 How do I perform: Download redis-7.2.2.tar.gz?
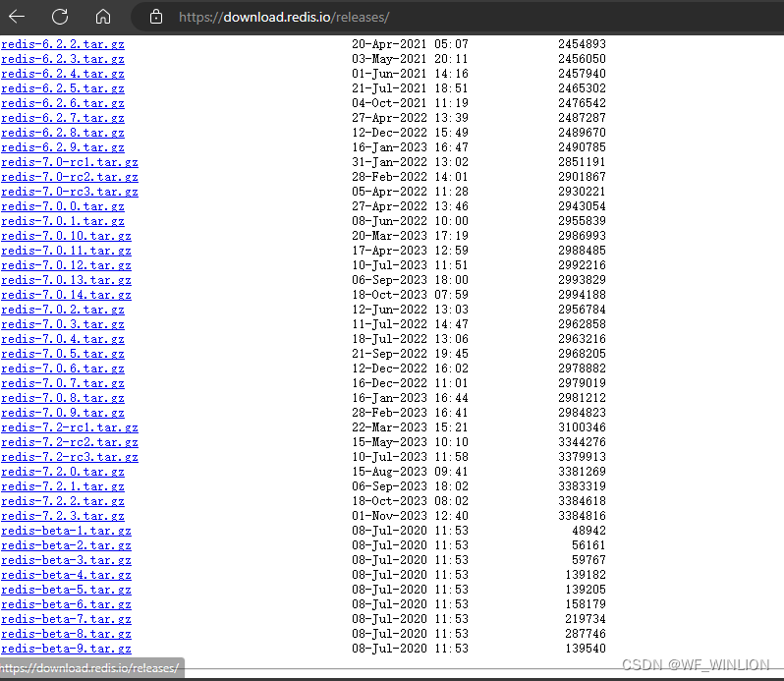(x=63, y=501)
